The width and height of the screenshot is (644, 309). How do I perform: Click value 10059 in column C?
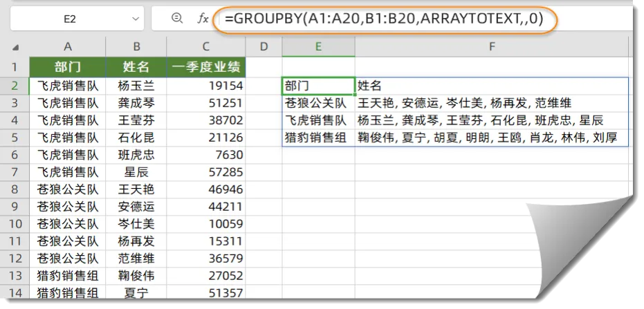[x=206, y=224]
